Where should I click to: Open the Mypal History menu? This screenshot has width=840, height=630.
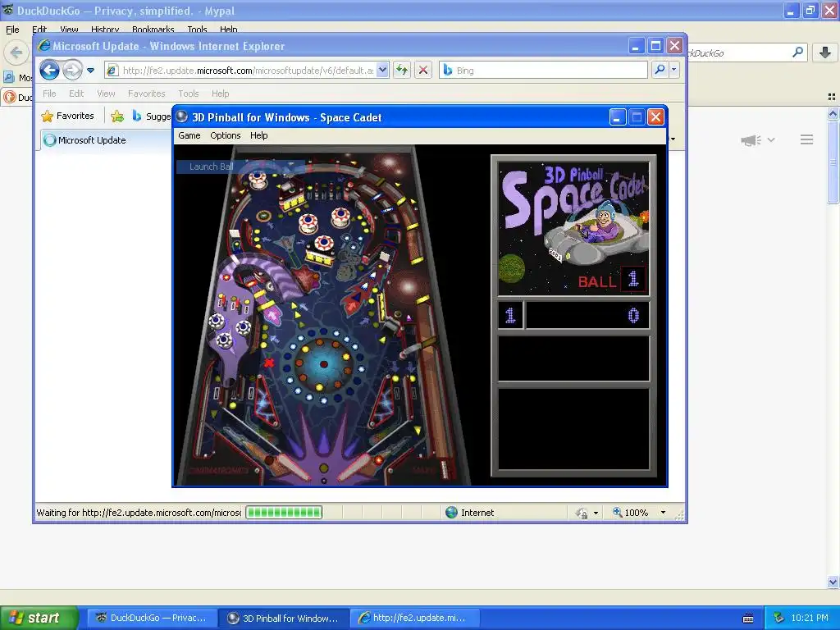pyautogui.click(x=104, y=29)
